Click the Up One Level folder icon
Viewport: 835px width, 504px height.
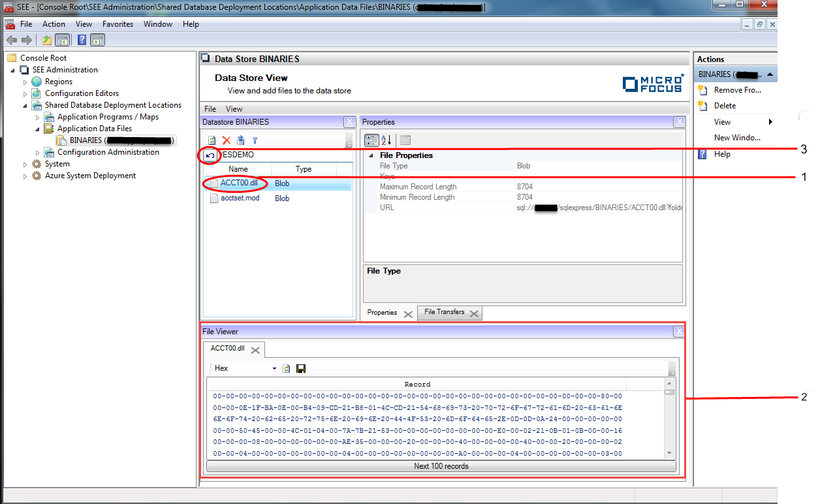pyautogui.click(x=47, y=40)
